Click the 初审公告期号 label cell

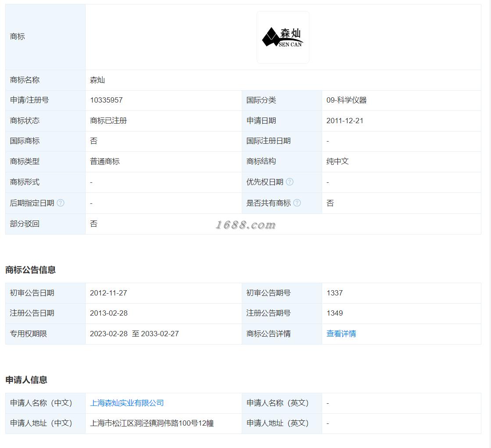point(282,293)
